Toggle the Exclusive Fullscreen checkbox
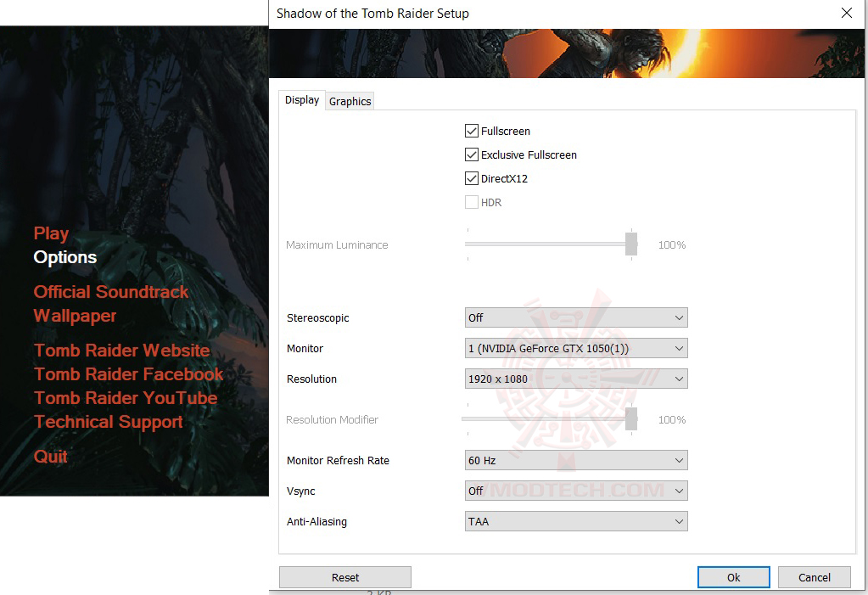 click(x=472, y=155)
